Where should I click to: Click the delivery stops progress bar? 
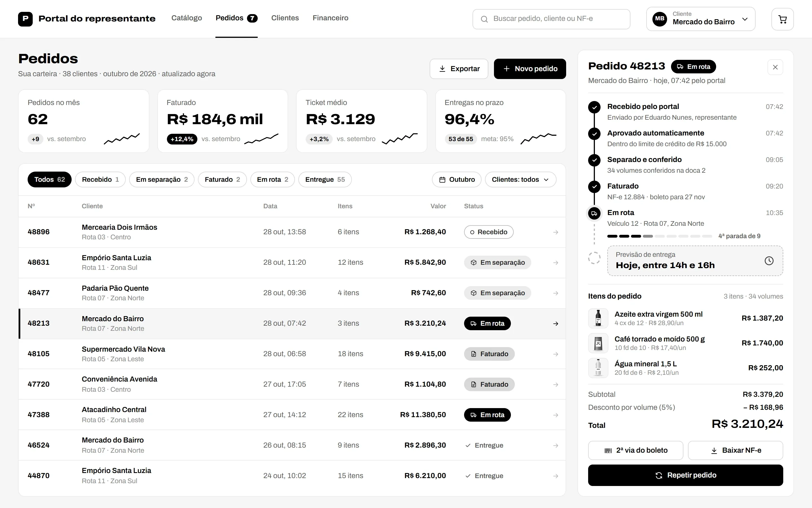coord(660,236)
